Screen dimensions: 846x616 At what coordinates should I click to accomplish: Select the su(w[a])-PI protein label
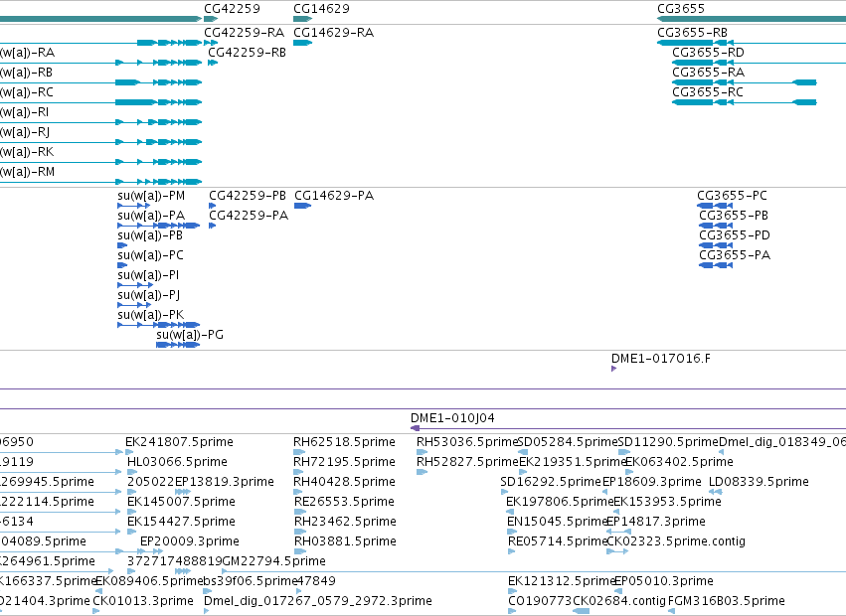pos(148,275)
